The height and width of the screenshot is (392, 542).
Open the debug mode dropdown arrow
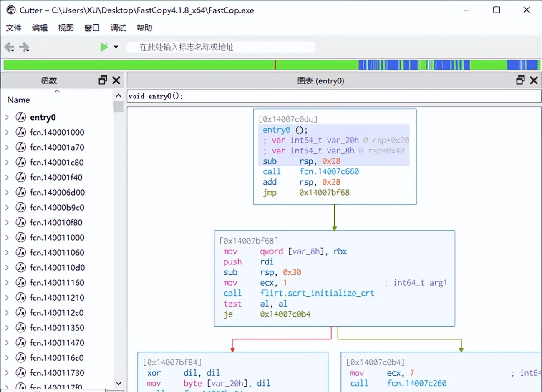pos(116,47)
